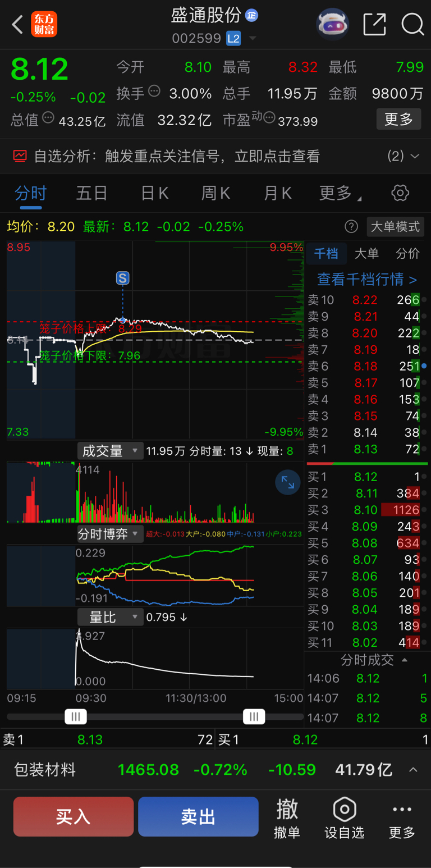Tap the share export icon

click(x=375, y=24)
